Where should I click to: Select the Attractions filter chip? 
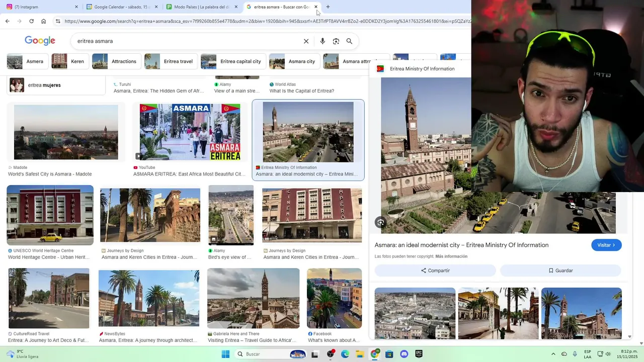pos(117,61)
